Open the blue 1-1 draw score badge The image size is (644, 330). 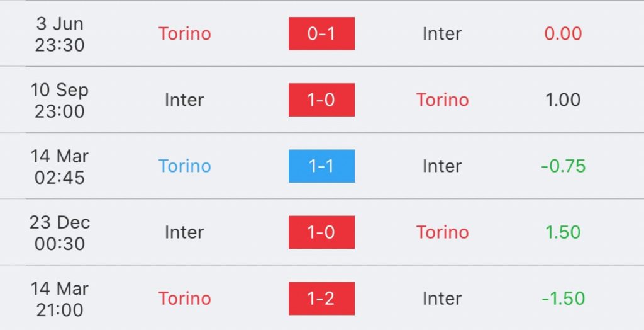click(321, 166)
